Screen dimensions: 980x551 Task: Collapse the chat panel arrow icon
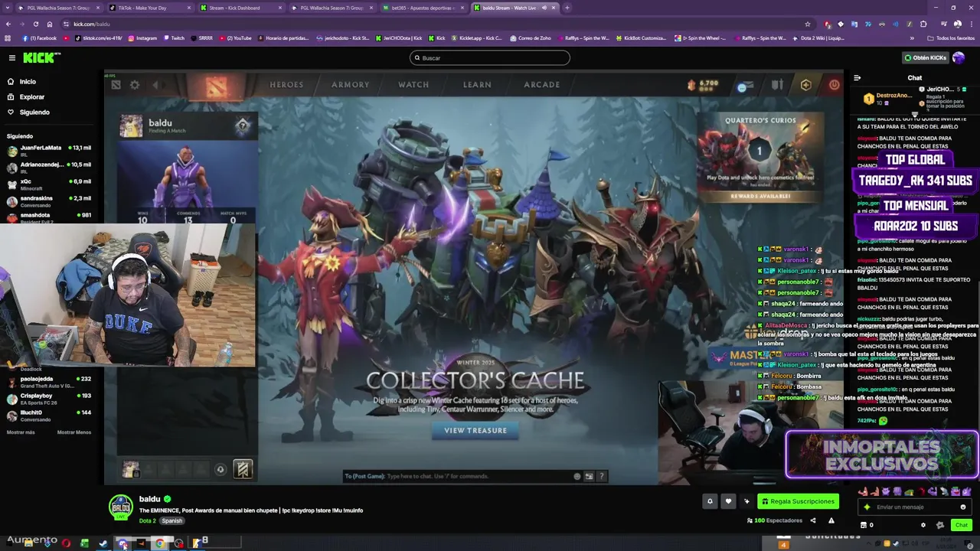[x=857, y=77]
